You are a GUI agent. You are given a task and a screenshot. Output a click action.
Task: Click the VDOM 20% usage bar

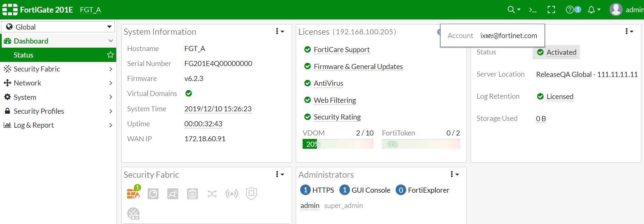pyautogui.click(x=338, y=144)
